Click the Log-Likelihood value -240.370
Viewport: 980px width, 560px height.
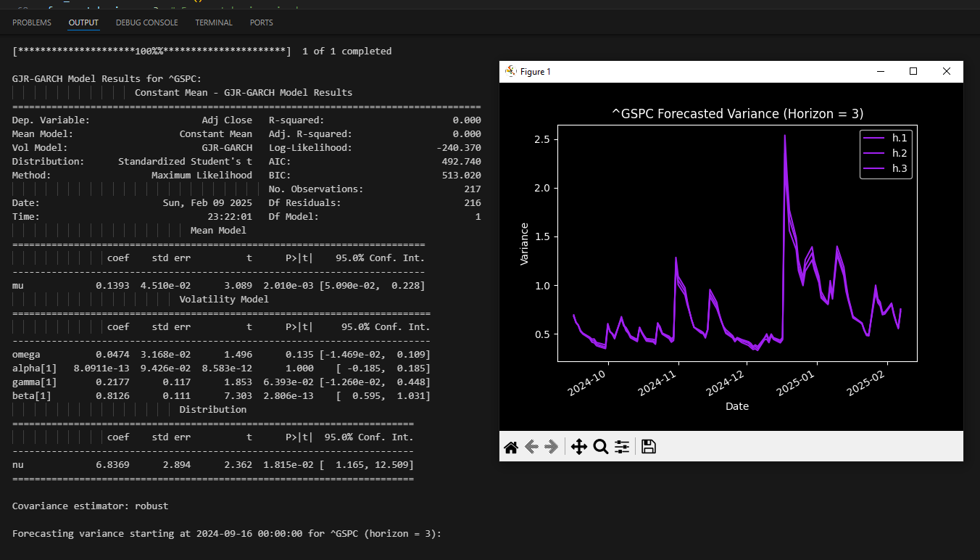point(459,147)
